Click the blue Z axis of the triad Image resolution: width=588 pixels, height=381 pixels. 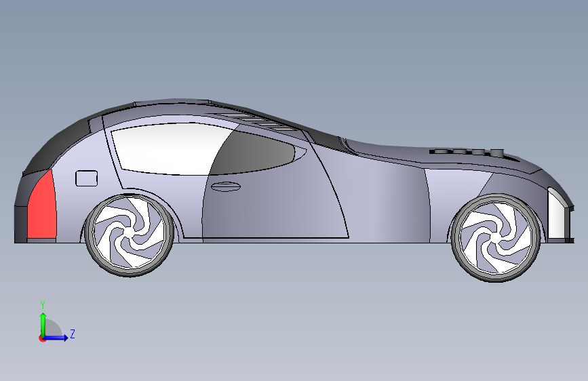[x=56, y=338]
